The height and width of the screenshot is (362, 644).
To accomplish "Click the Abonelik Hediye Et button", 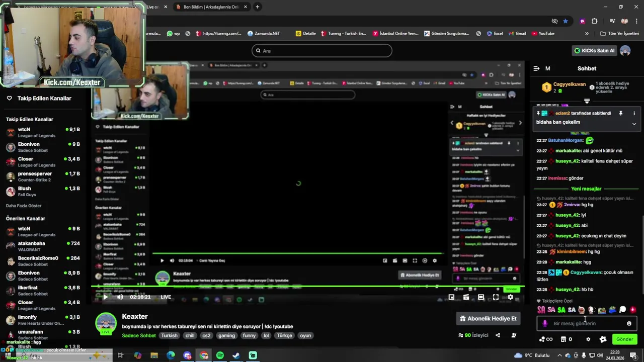I will (488, 318).
